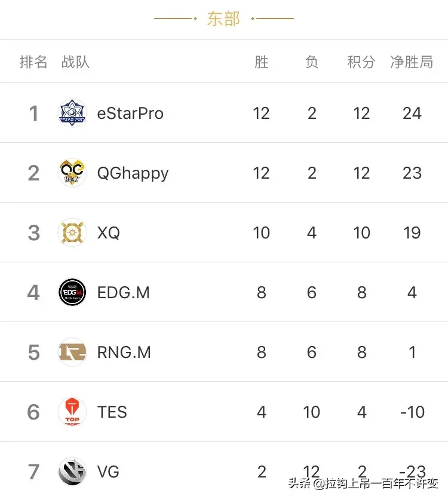
Task: Select the 东部 section title
Action: click(x=223, y=19)
